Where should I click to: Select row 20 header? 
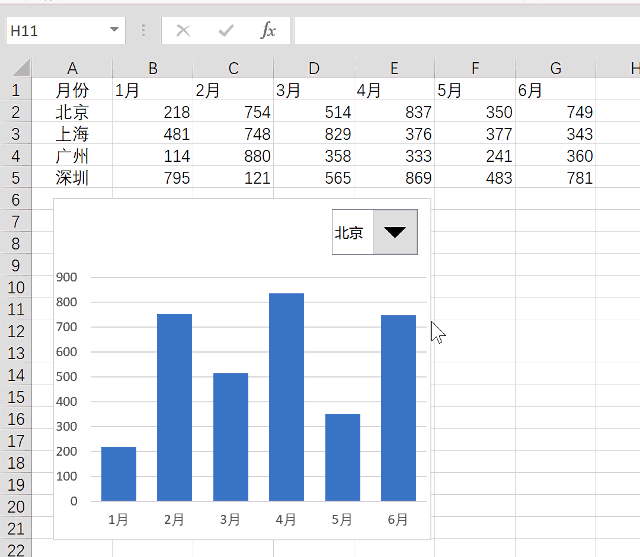tap(16, 507)
